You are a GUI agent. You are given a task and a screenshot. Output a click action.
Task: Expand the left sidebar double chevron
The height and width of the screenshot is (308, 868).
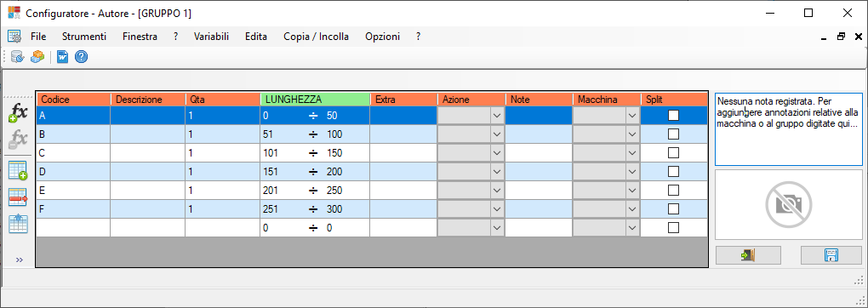20,260
